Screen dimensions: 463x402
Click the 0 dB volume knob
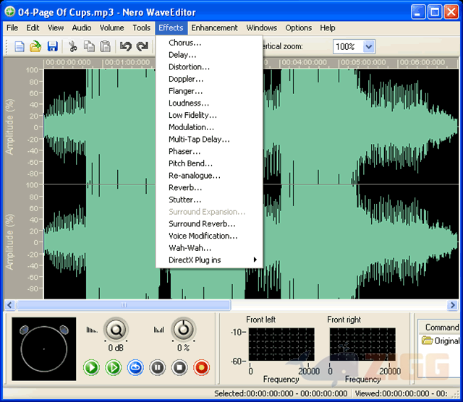pyautogui.click(x=116, y=330)
